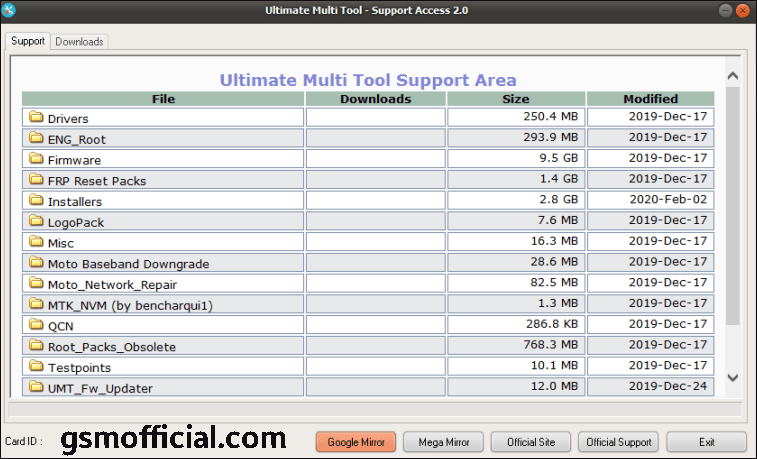Click the Downloads column header
This screenshot has width=757, height=459.
coord(376,99)
